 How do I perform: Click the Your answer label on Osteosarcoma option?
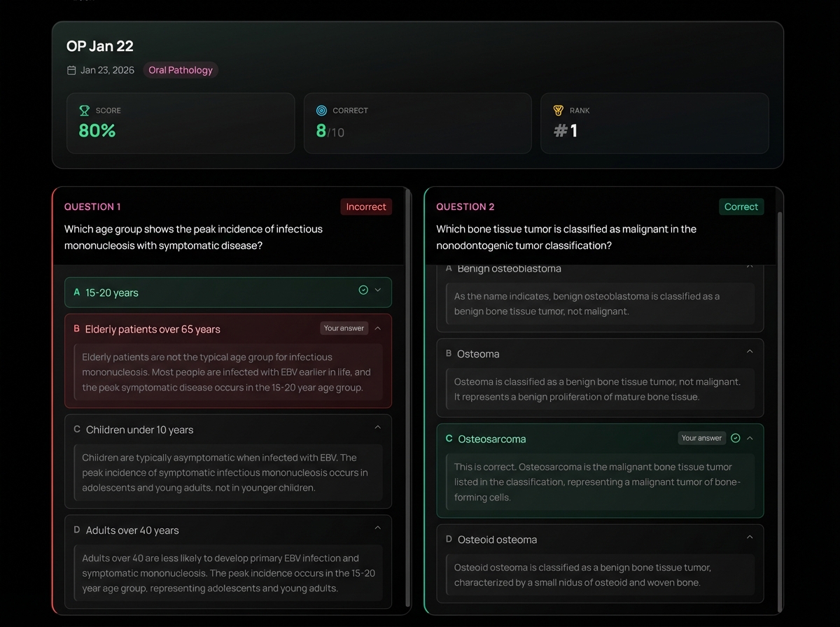(x=701, y=438)
